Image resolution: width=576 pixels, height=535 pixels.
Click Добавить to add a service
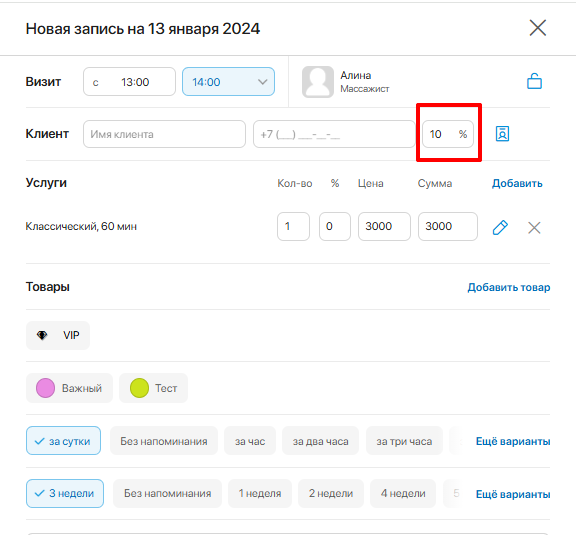pos(517,183)
